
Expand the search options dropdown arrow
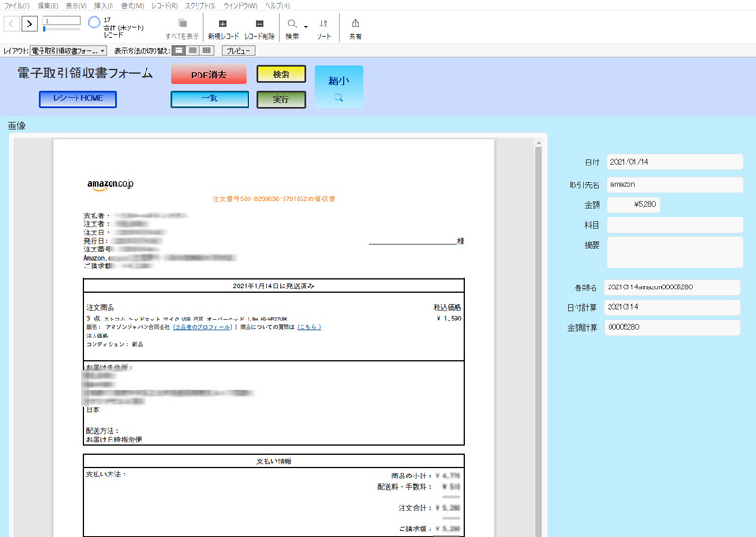(x=306, y=26)
